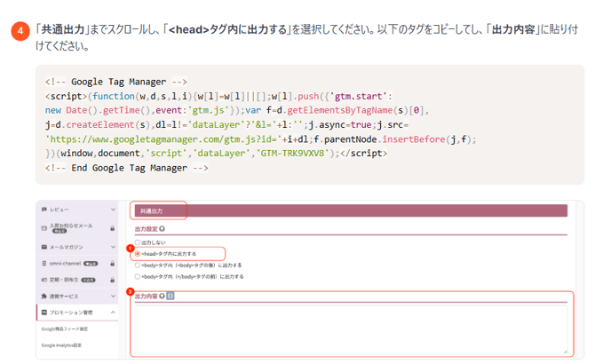Click the omni-channel database icon

[x=44, y=264]
